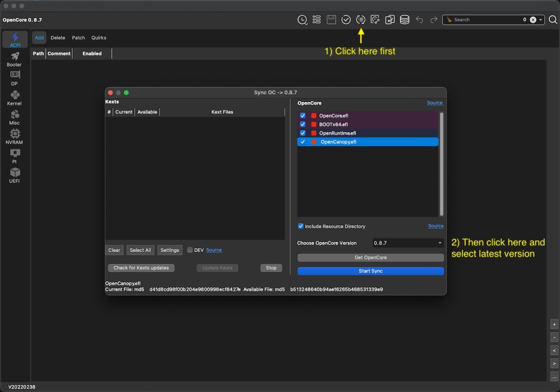Click the Comment column header
The height and width of the screenshot is (392, 560).
[59, 54]
